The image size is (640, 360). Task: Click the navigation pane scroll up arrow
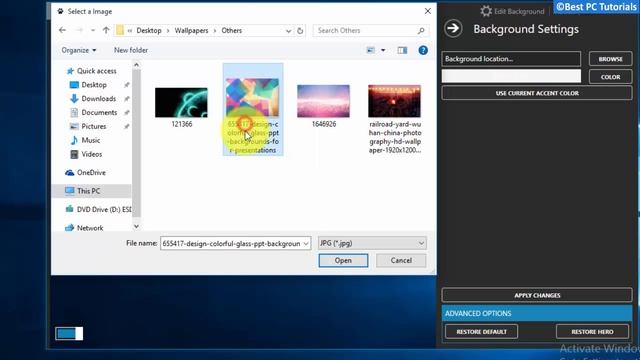point(136,65)
